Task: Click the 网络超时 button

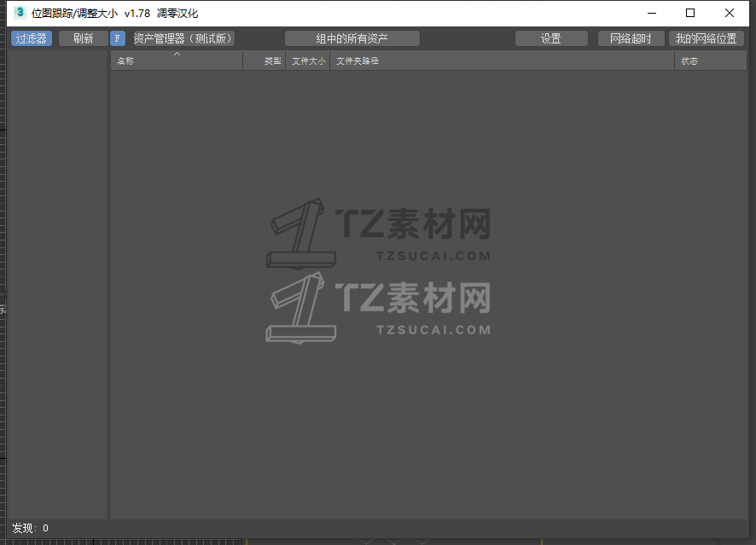Action: pos(631,38)
